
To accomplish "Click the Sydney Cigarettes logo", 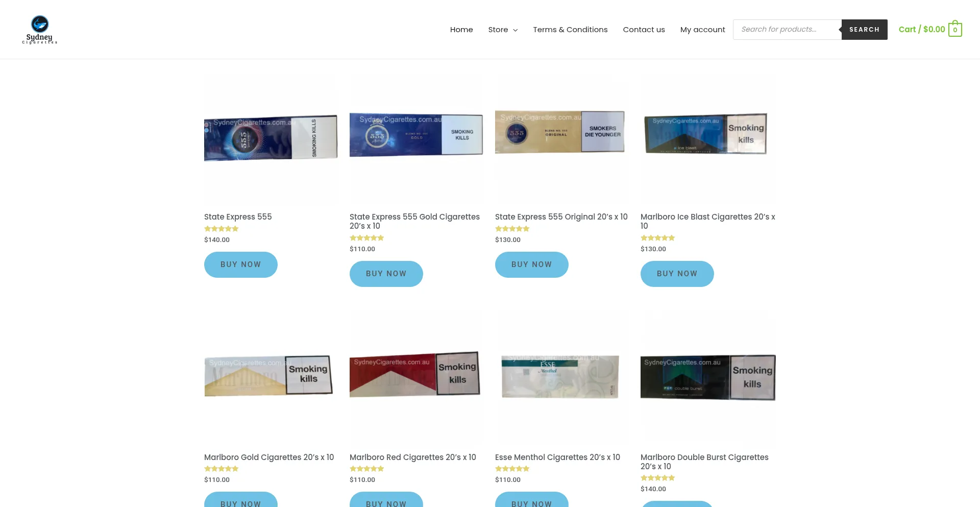I will [40, 30].
